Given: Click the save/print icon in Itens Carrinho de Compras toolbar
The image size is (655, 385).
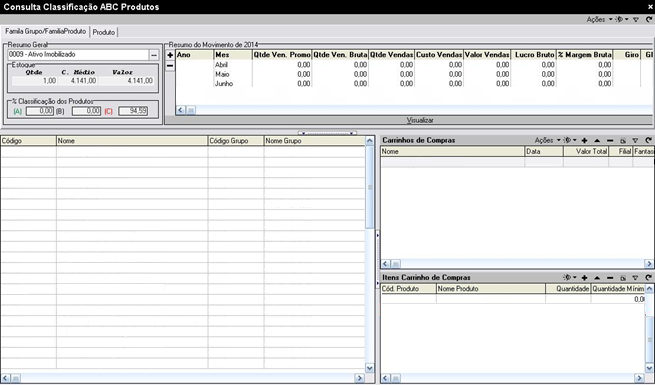Looking at the screenshot, I should (x=623, y=278).
